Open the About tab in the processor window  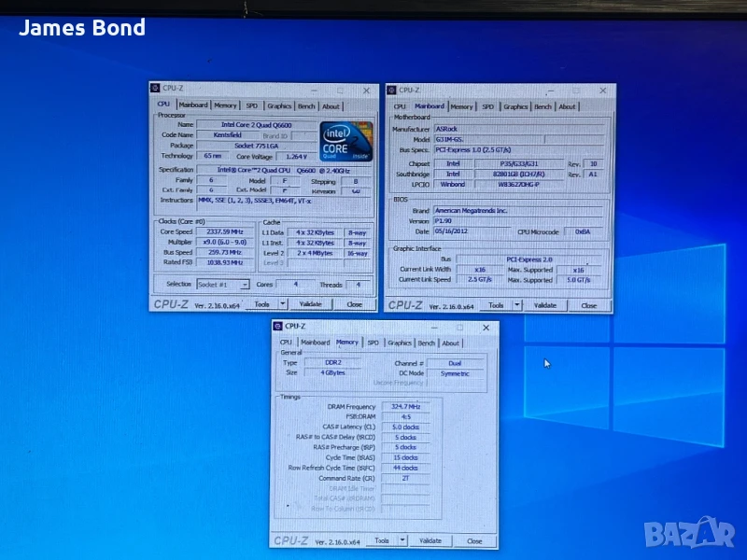(x=331, y=106)
